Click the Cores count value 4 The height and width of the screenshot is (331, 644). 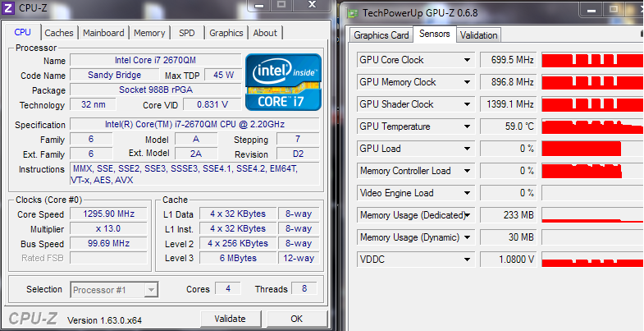point(228,288)
